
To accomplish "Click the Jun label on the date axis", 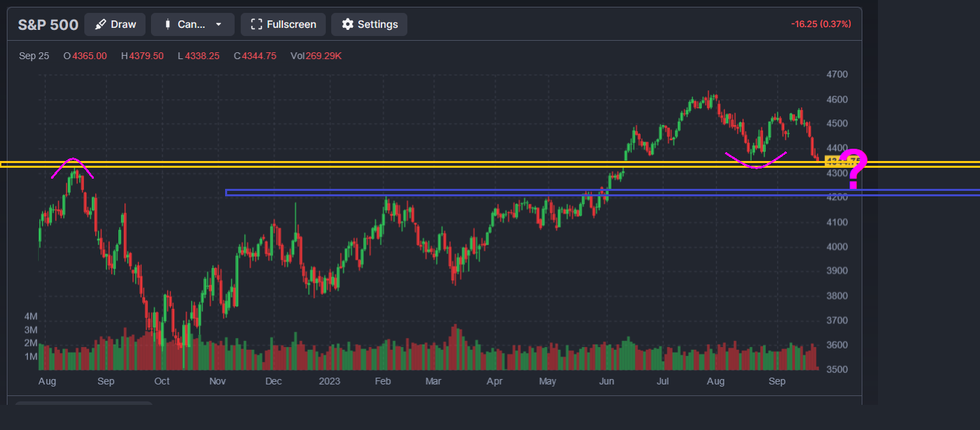I will [x=607, y=382].
